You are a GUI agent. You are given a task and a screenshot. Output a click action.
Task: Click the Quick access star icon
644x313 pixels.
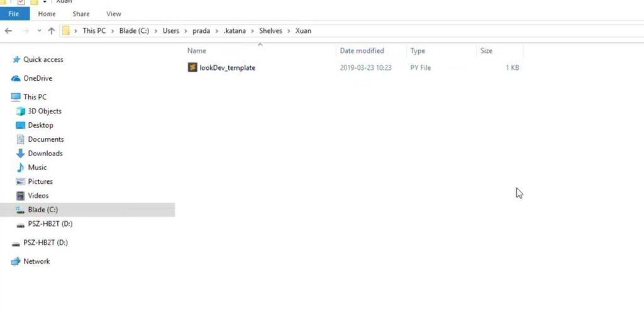point(16,60)
